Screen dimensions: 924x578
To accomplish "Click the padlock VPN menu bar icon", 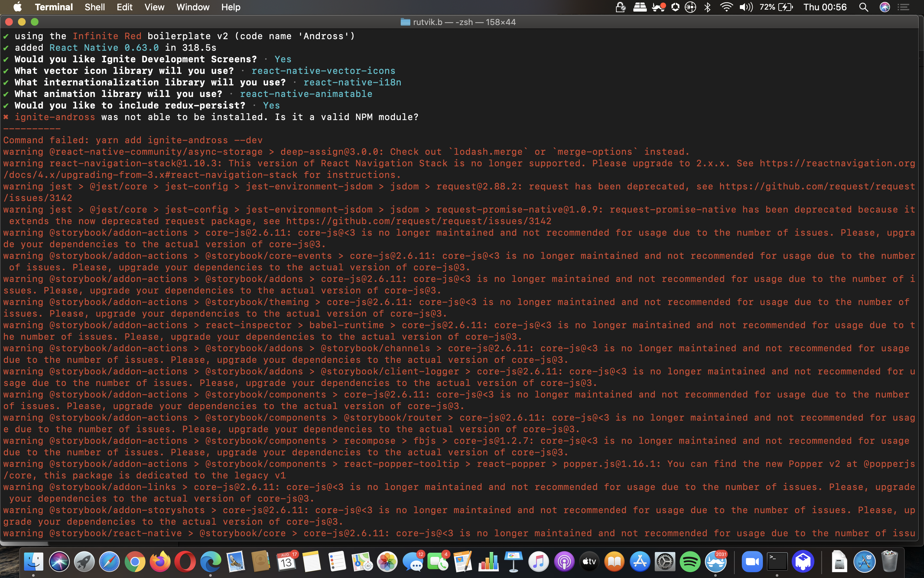I will (x=620, y=7).
